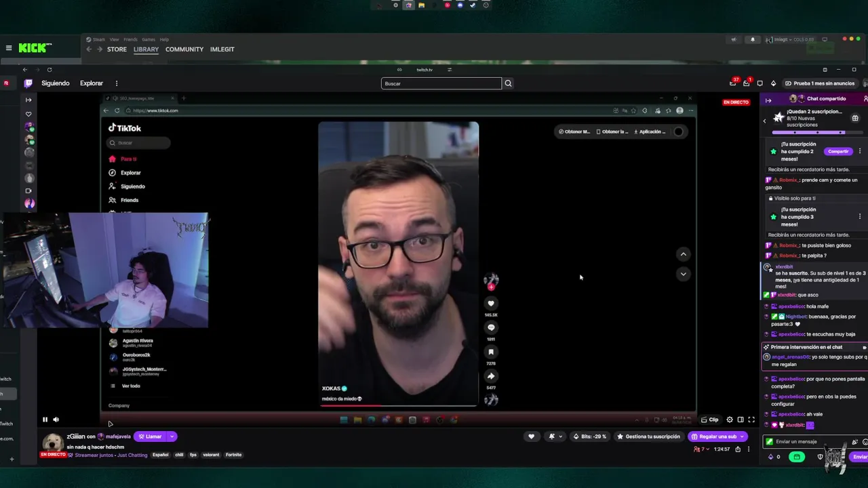Select the Fortnite stream tag

(x=234, y=455)
